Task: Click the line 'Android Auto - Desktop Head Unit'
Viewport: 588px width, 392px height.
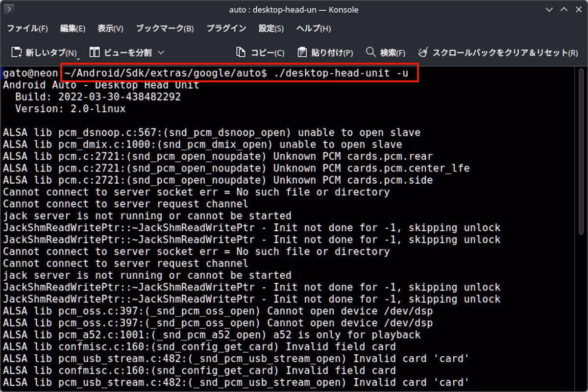Action: (x=101, y=85)
